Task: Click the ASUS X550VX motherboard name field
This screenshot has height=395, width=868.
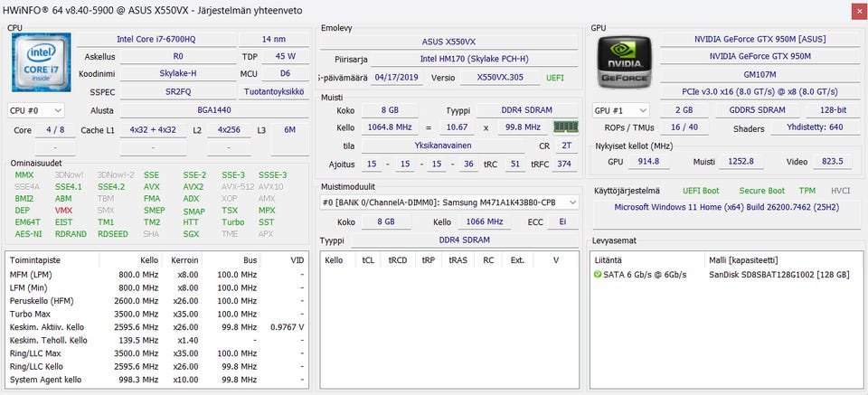Action: pyautogui.click(x=448, y=42)
